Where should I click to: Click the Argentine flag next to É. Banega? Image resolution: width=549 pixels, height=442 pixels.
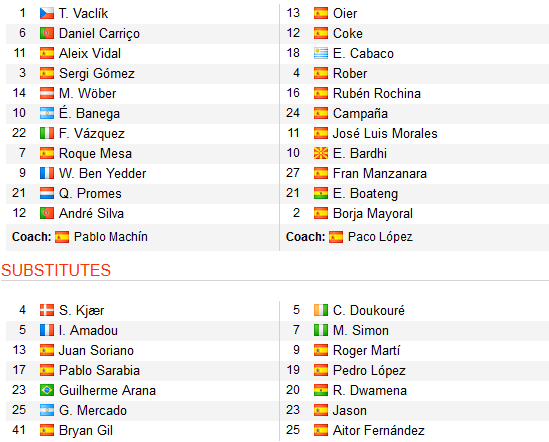[x=47, y=113]
